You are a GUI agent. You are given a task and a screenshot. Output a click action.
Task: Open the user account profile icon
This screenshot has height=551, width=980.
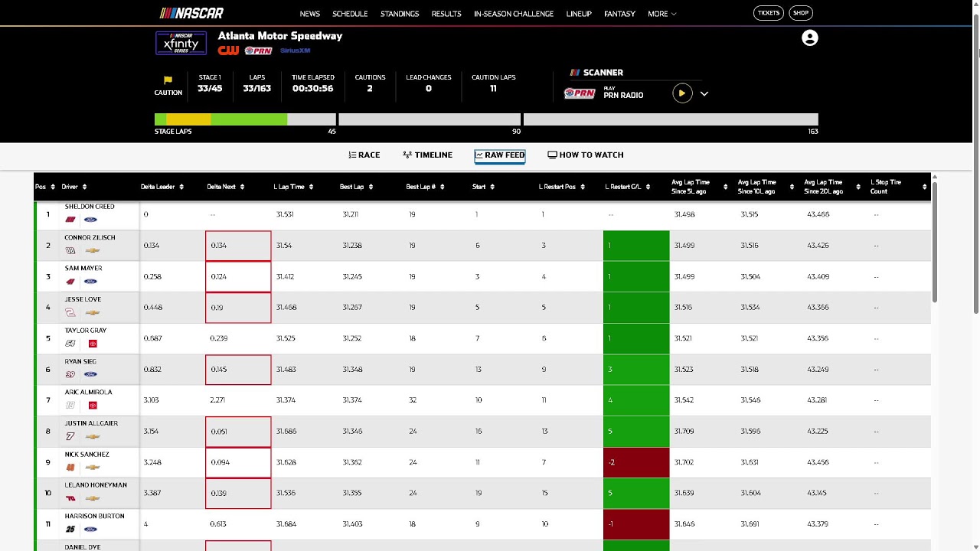tap(809, 38)
